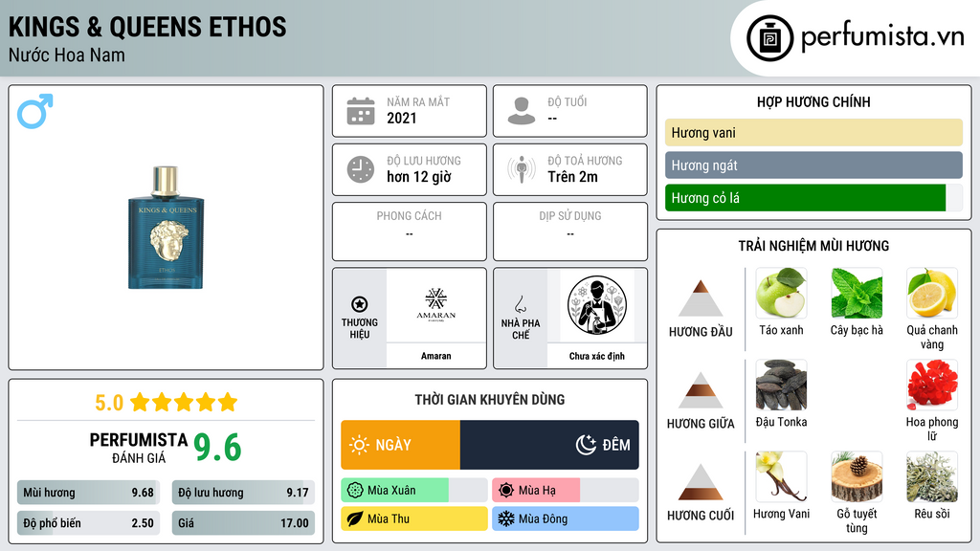Click the male gender symbol icon
980x551 pixels.
tap(35, 111)
